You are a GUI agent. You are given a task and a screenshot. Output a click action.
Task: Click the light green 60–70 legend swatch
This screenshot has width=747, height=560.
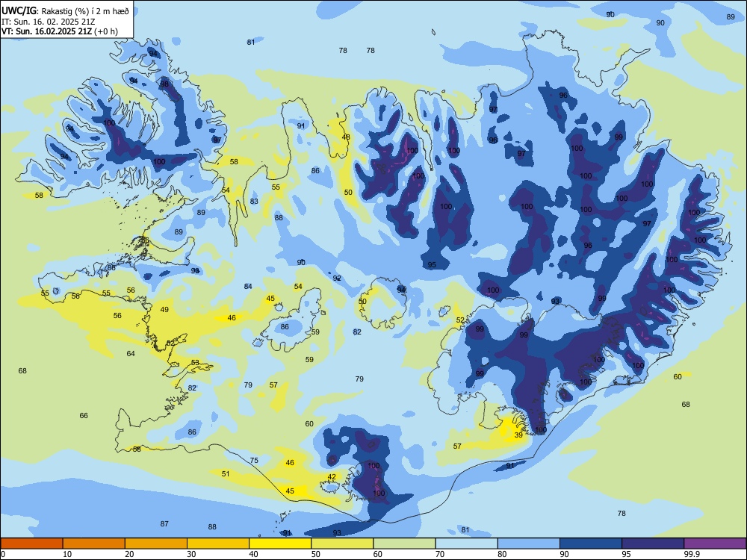(x=404, y=544)
